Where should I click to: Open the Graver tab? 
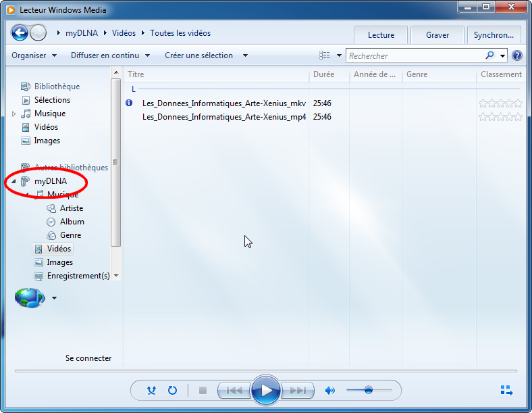[437, 35]
